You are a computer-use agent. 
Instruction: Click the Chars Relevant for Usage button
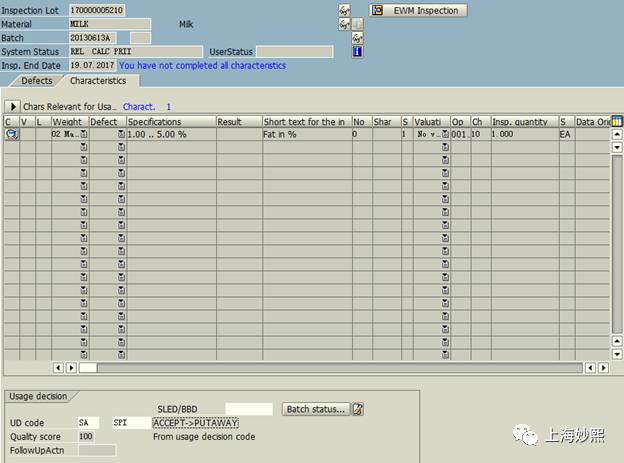pos(69,106)
